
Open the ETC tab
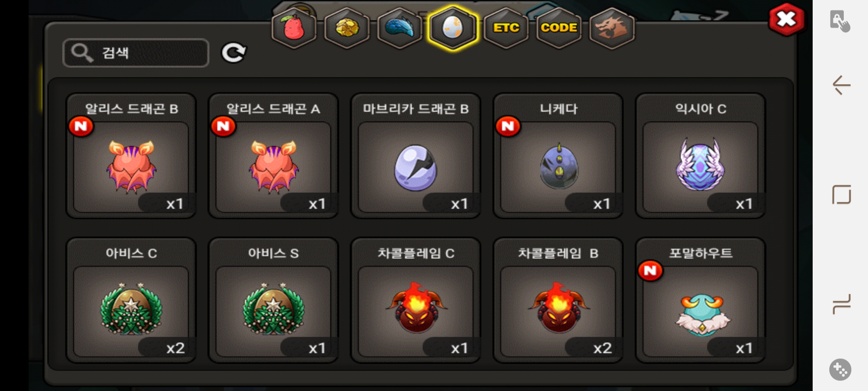tap(506, 28)
